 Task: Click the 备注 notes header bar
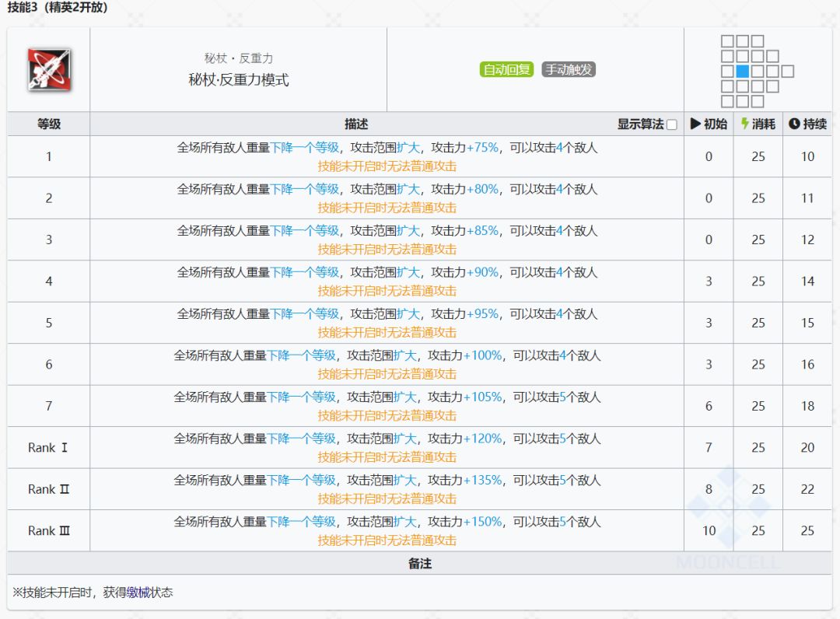tap(419, 564)
